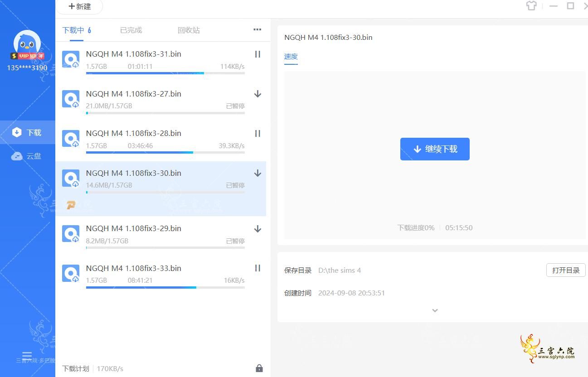Image resolution: width=588 pixels, height=377 pixels.
Task: Resume download of fix3-30.bin via arrow
Action: (258, 173)
